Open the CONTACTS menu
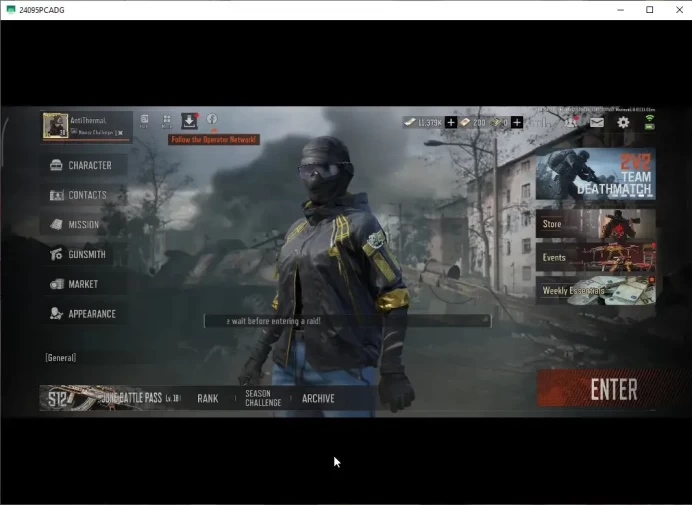 point(84,195)
